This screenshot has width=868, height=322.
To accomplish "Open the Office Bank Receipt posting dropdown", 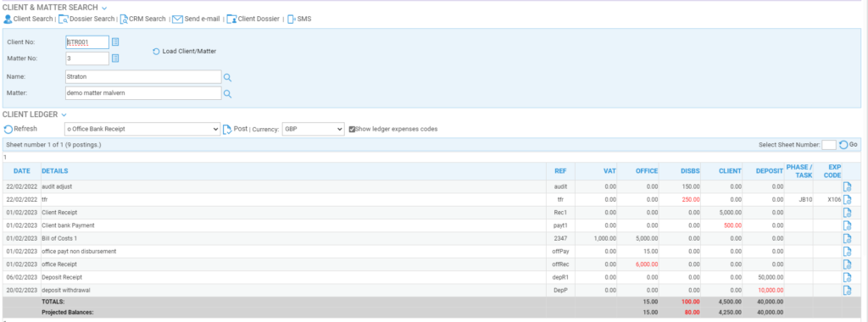I will click(x=142, y=129).
